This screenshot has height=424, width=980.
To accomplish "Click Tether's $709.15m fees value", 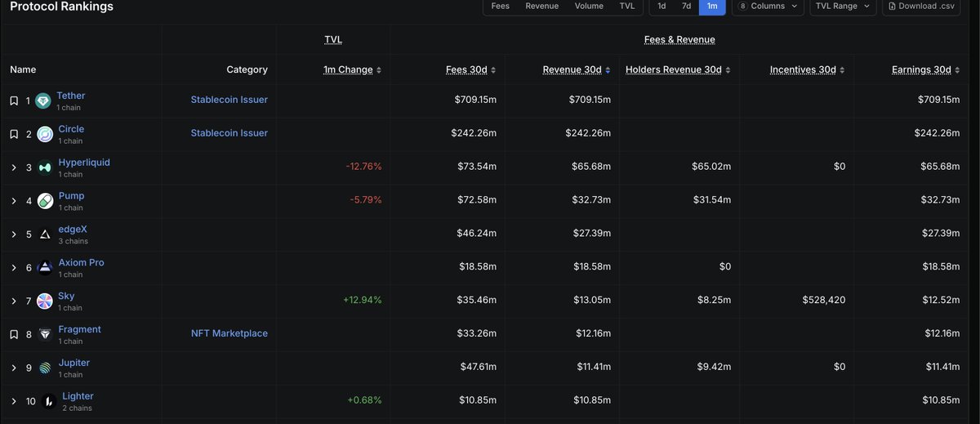I will (475, 100).
